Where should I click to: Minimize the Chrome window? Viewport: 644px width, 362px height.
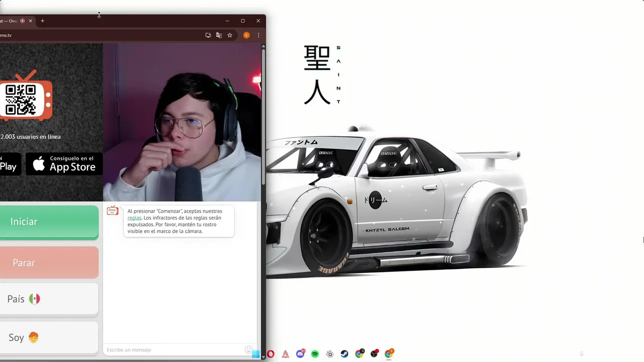click(227, 21)
